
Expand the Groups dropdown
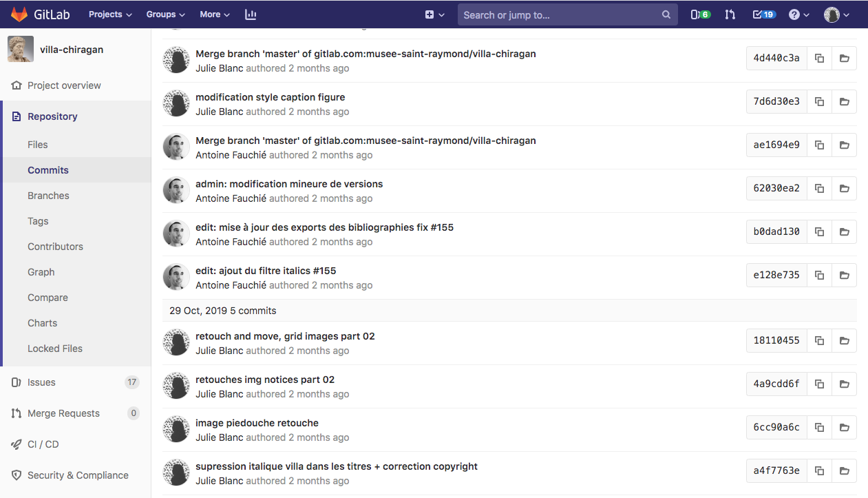(x=165, y=14)
